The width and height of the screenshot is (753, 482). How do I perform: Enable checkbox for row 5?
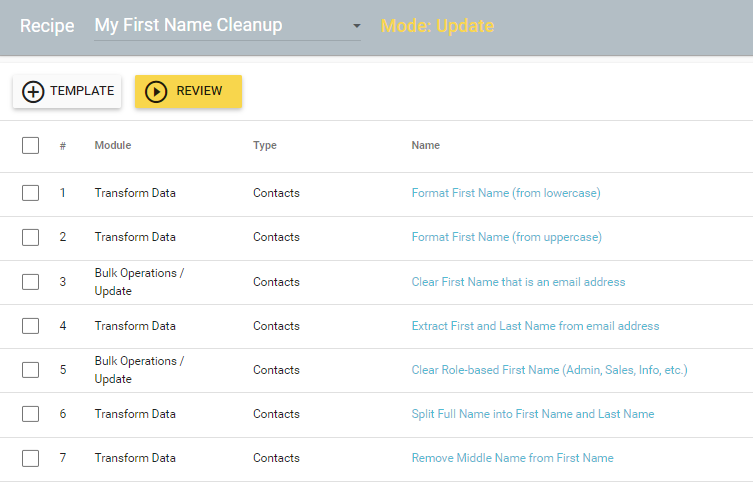click(x=30, y=370)
